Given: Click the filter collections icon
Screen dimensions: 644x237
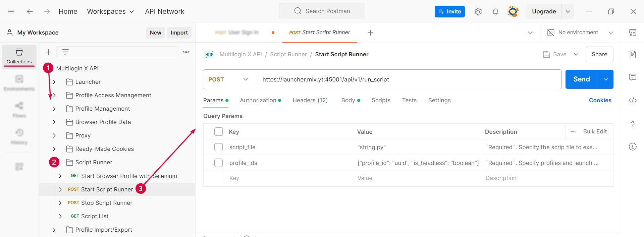Looking at the screenshot, I should point(65,52).
